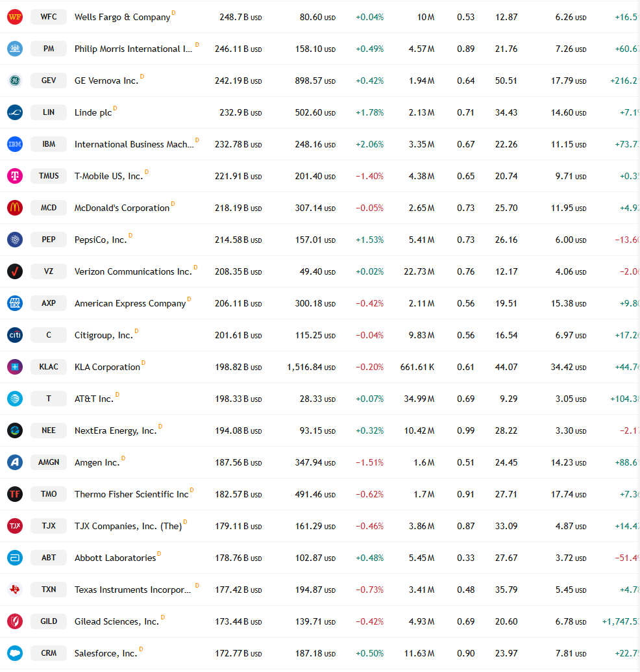The image size is (640, 672).
Task: Click the Salesforce logo icon
Action: pyautogui.click(x=15, y=653)
